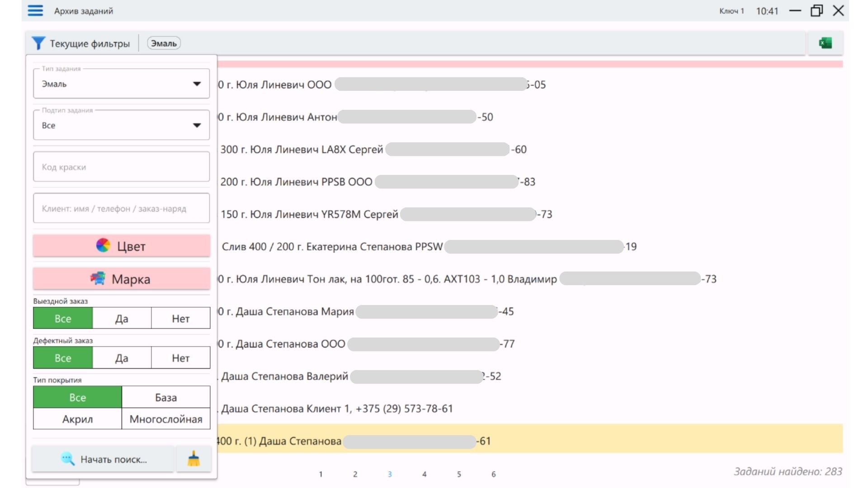Viewport: 868px width, 488px height.
Task: Click the broom clear filters icon
Action: tap(193, 459)
